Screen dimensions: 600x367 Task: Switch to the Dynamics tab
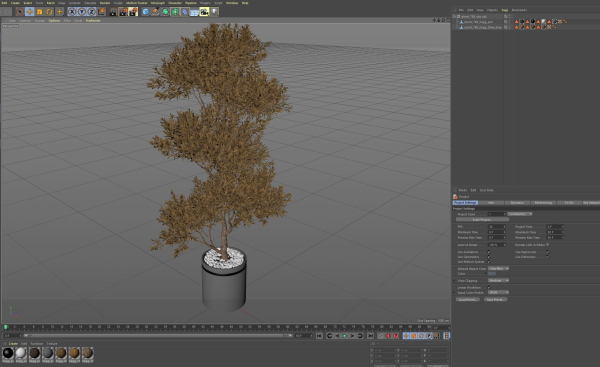pyautogui.click(x=517, y=202)
